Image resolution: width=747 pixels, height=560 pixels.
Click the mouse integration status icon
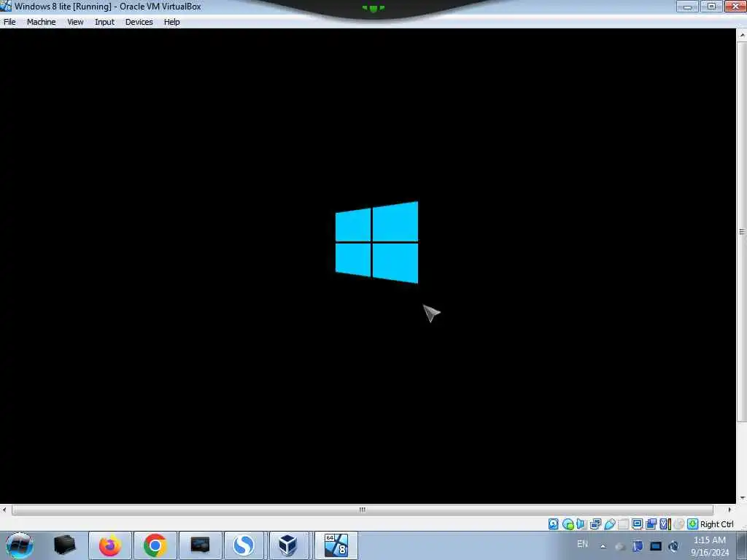click(x=679, y=524)
